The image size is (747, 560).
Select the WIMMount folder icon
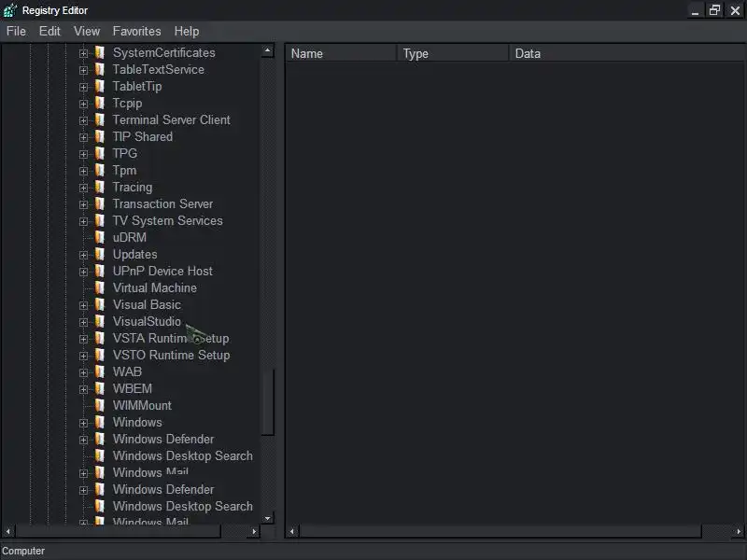pos(100,406)
